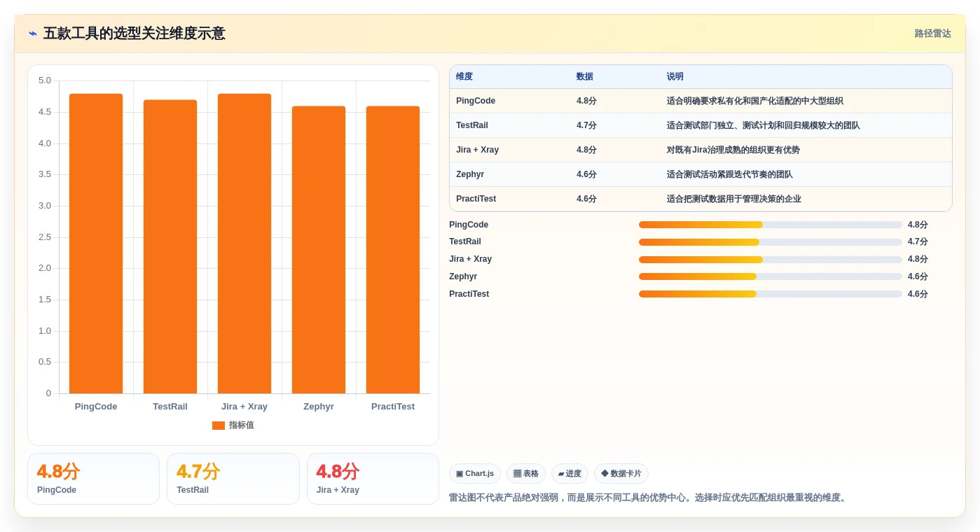Click the Zephyr bar in chart
This screenshot has height=532, width=980.
[x=319, y=250]
